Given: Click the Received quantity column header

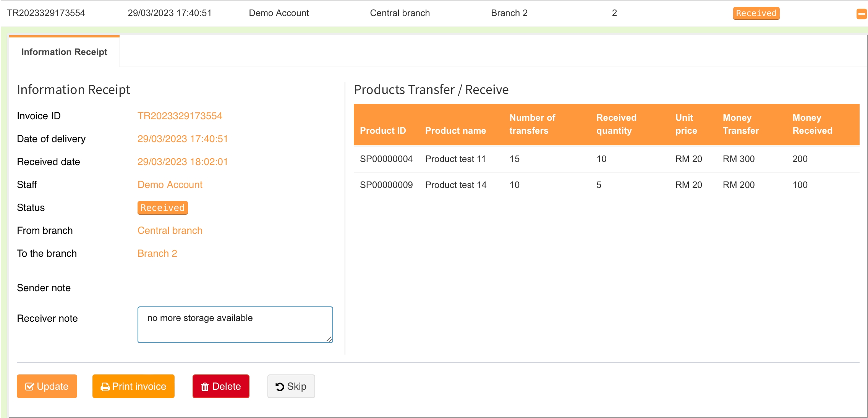Looking at the screenshot, I should point(616,124).
